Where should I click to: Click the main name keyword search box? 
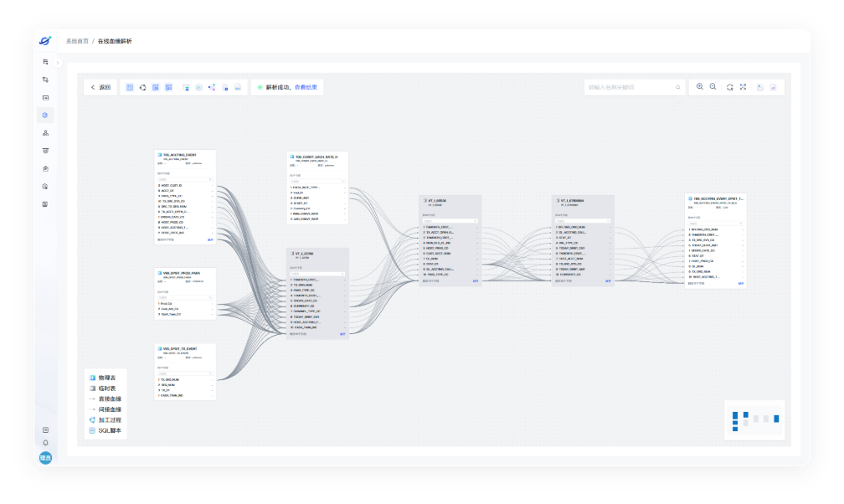coord(634,87)
